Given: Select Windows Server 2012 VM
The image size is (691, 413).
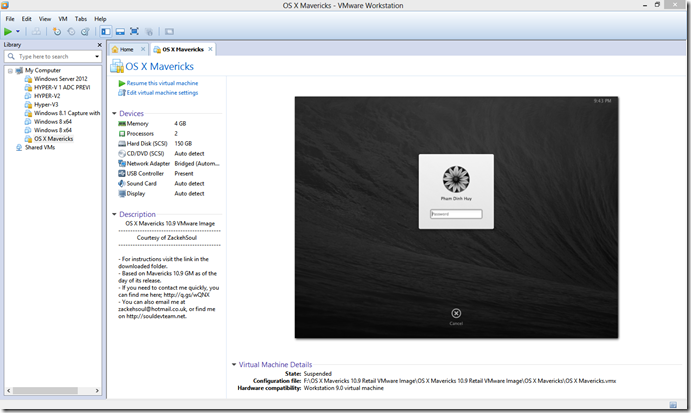Looking at the screenshot, I should click(x=60, y=78).
